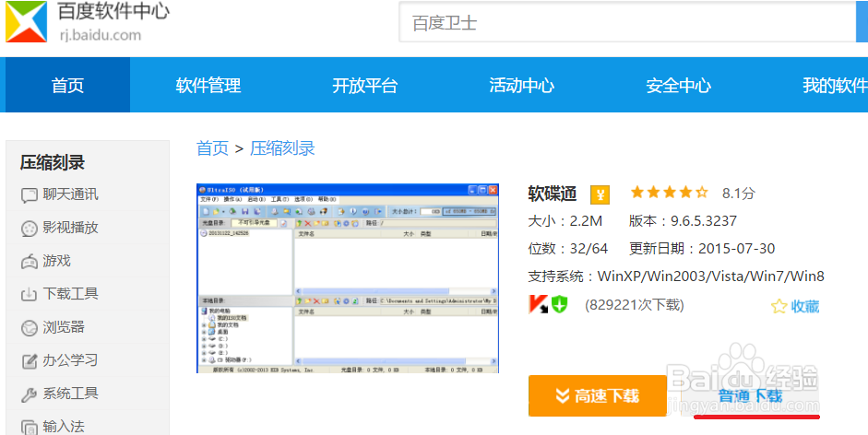Click the search box showing 百度卫士

point(627,22)
